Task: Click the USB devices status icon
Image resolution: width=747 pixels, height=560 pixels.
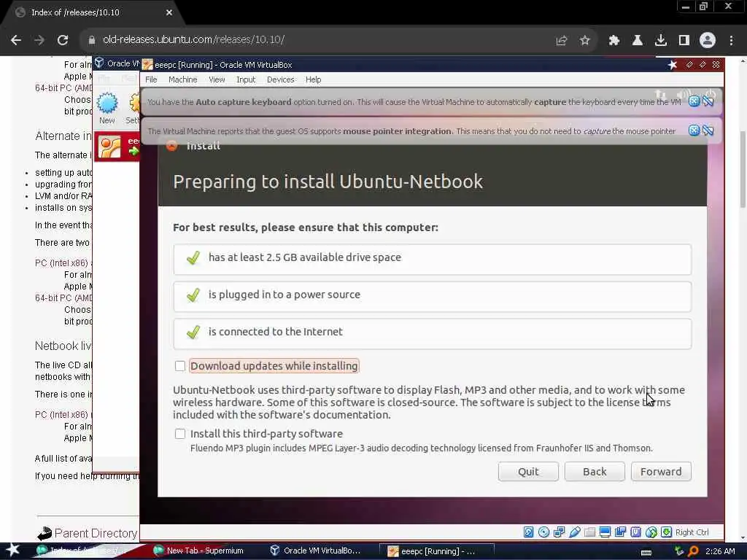Action: pyautogui.click(x=575, y=532)
